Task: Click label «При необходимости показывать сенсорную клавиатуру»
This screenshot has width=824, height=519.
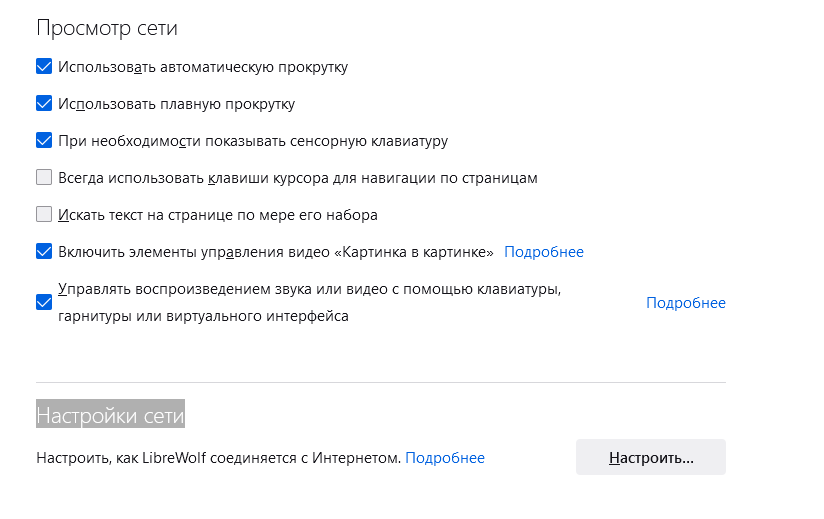Action: (252, 141)
